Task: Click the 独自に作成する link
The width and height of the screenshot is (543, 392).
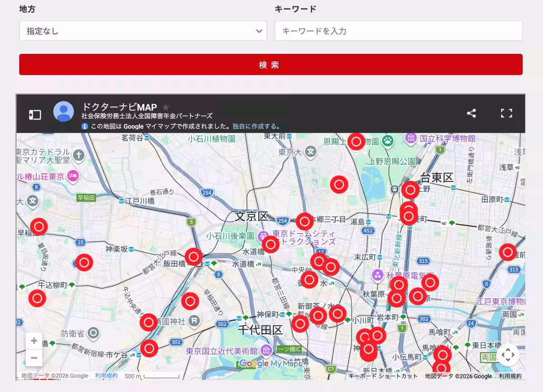Action: coord(256,127)
